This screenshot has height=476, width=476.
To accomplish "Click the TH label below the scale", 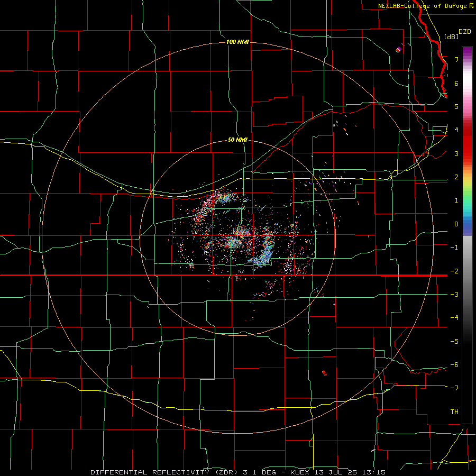I will click(x=454, y=411).
